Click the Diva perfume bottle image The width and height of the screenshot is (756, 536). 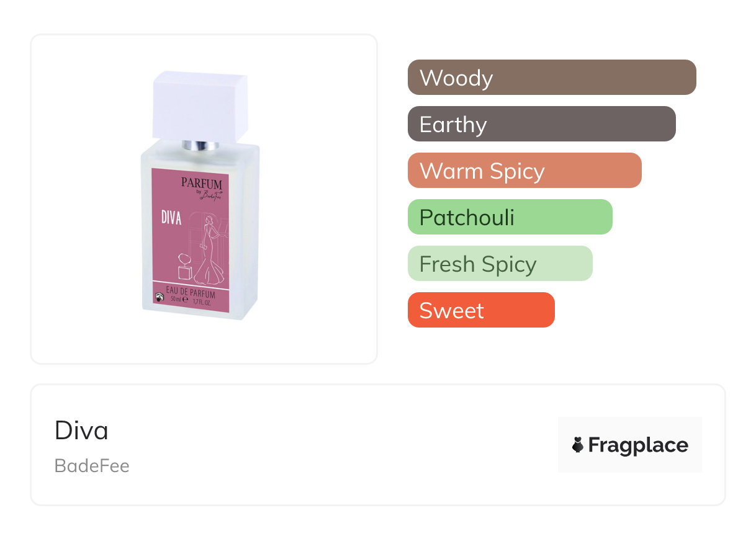pyautogui.click(x=200, y=199)
